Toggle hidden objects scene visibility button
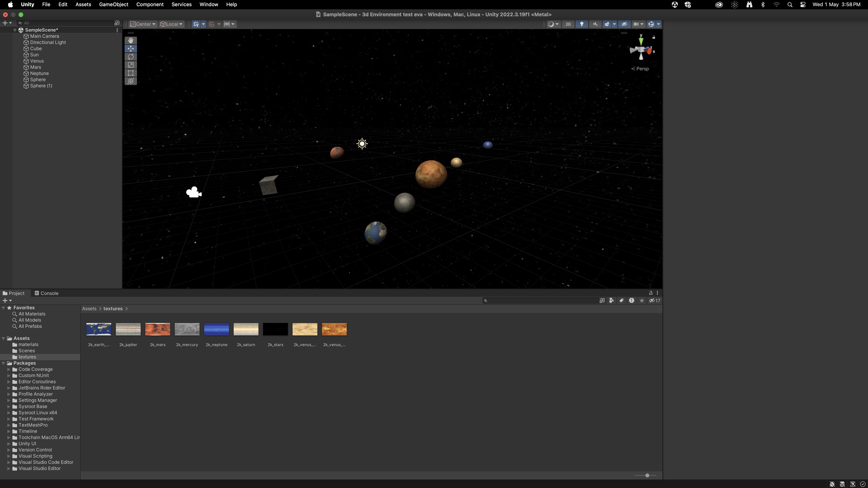This screenshot has width=868, height=488. click(x=624, y=24)
